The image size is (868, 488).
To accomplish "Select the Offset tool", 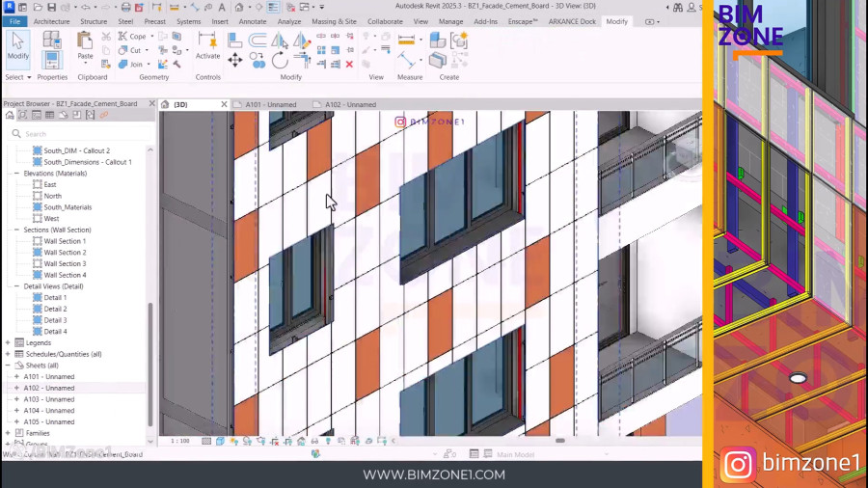I will (x=258, y=41).
